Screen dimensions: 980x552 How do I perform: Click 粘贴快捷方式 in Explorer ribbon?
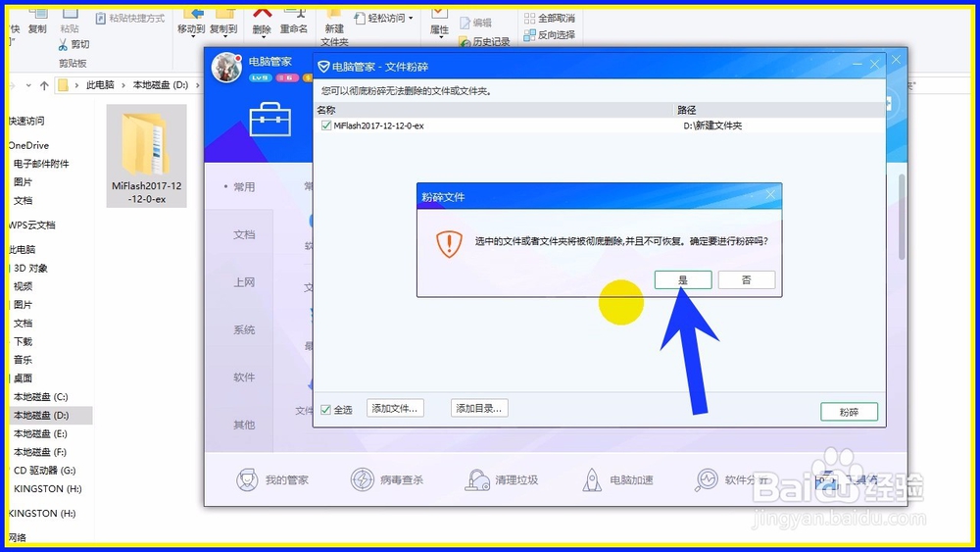(130, 18)
